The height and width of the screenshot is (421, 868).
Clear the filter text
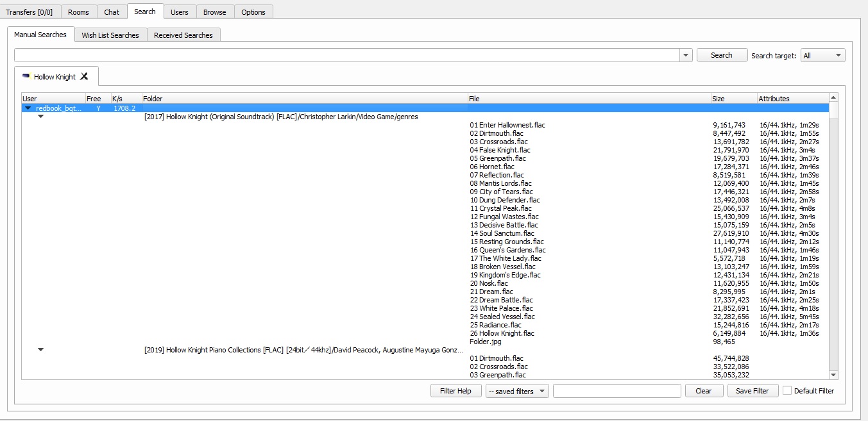pos(704,391)
